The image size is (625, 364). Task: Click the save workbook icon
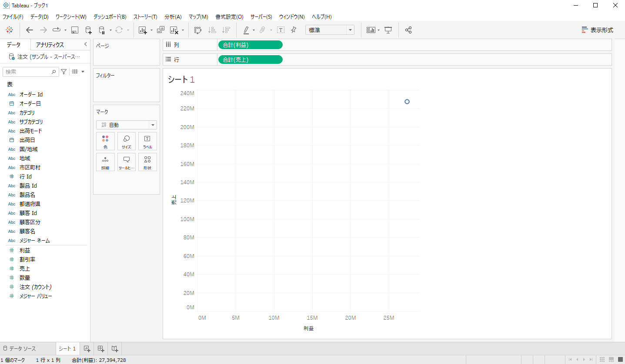pos(75,30)
